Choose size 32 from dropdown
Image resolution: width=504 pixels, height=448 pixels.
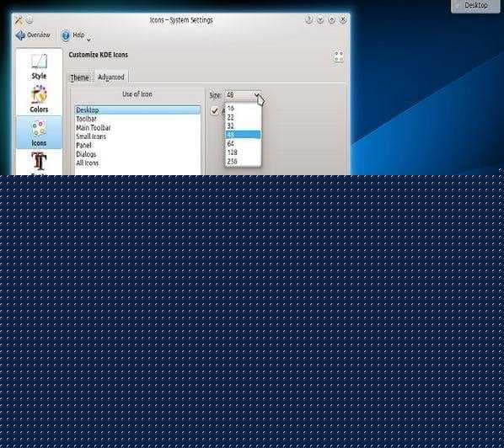pos(243,125)
